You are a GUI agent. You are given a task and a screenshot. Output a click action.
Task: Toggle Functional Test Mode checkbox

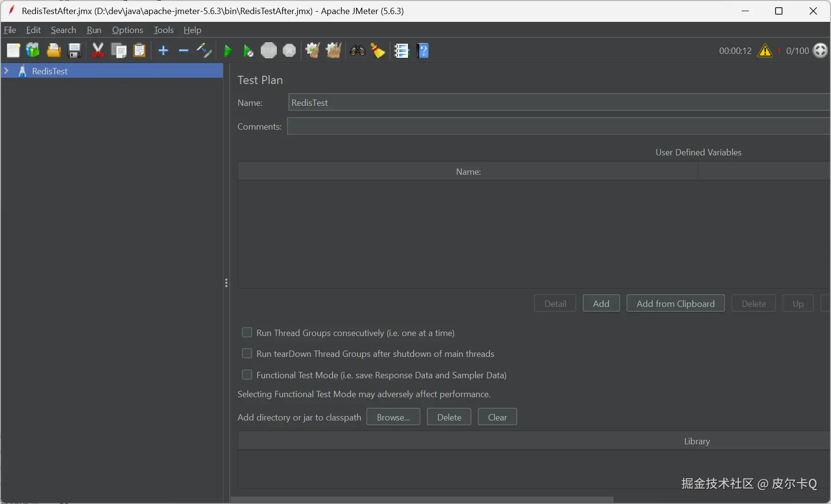point(247,375)
